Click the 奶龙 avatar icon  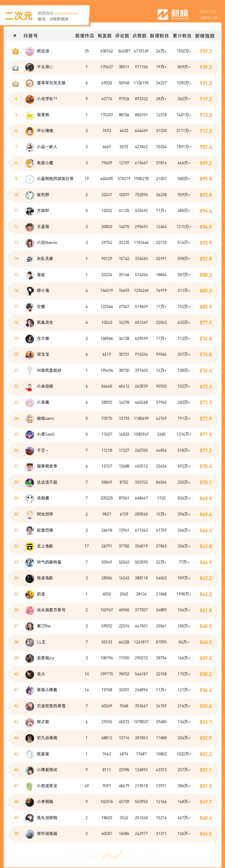(30, 594)
